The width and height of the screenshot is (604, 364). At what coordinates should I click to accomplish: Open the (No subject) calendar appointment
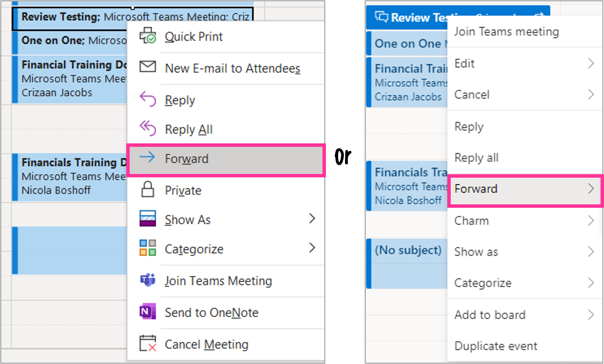click(x=407, y=263)
